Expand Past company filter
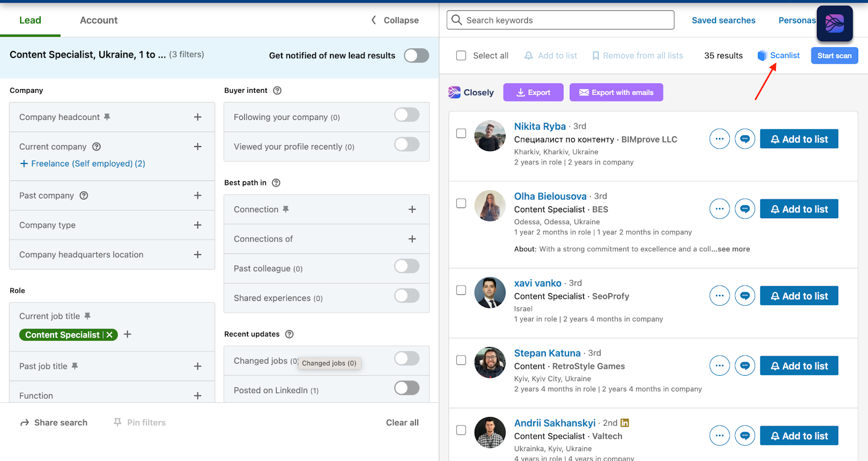This screenshot has height=461, width=868. pyautogui.click(x=198, y=195)
